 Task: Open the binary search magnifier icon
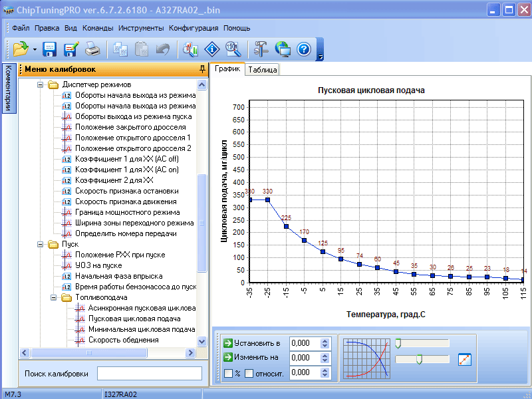click(233, 49)
